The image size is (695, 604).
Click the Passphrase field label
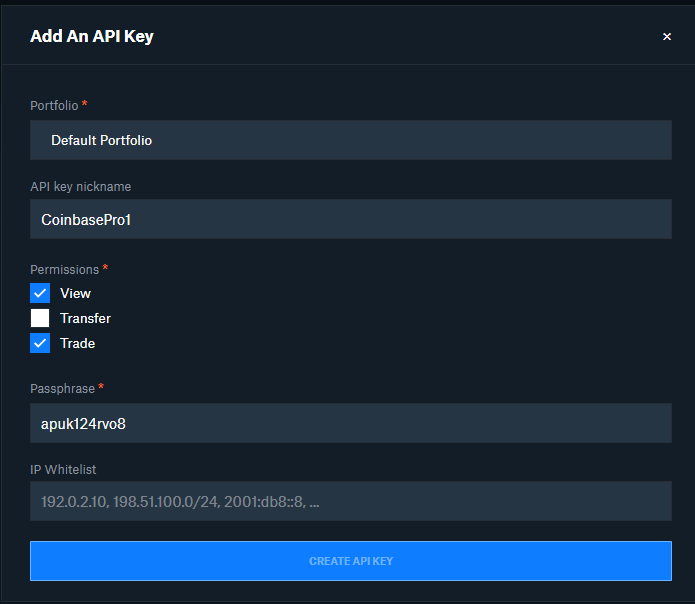pyautogui.click(x=62, y=389)
